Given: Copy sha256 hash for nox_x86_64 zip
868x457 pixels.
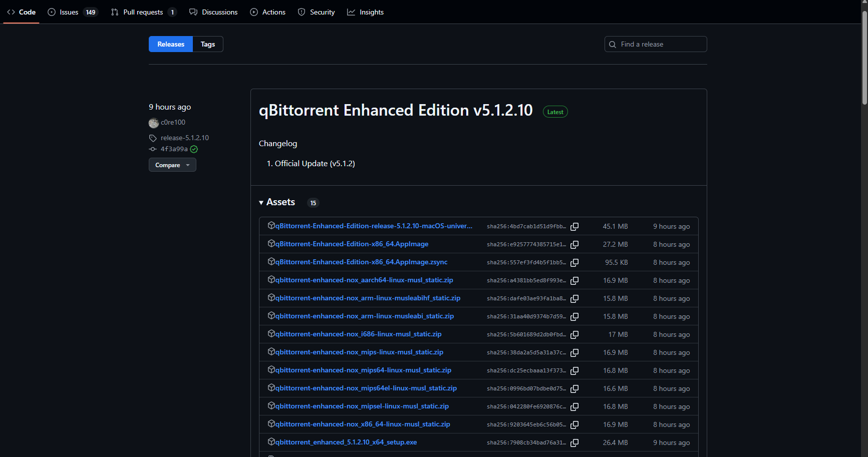Looking at the screenshot, I should (574, 425).
